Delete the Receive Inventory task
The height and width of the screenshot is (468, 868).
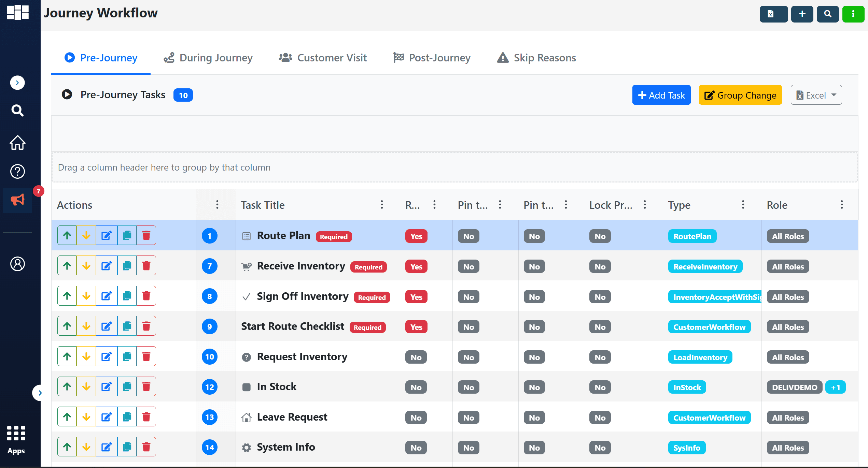[146, 266]
